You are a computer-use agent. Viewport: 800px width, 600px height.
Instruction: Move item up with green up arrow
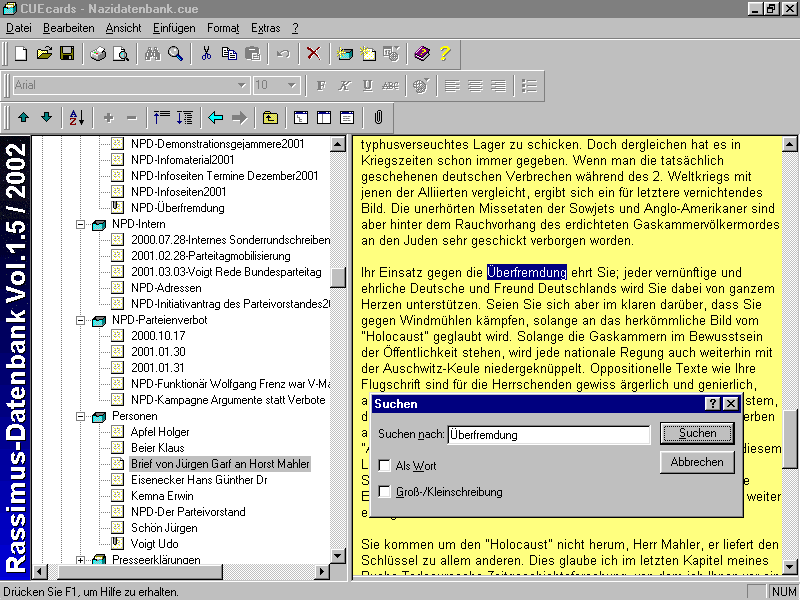tap(23, 118)
